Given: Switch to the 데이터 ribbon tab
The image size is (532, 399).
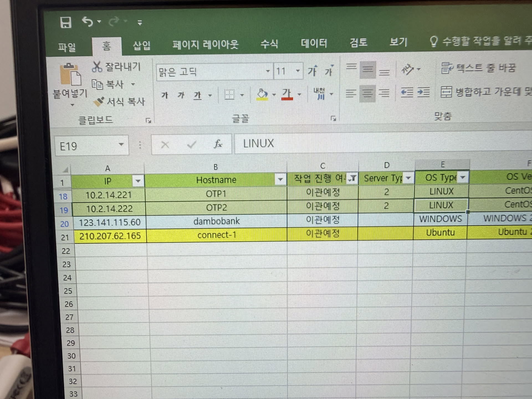Looking at the screenshot, I should pyautogui.click(x=314, y=43).
